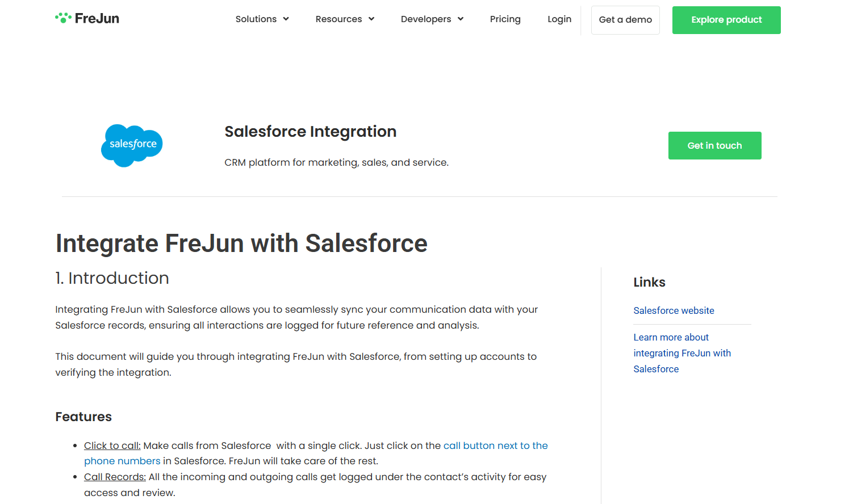Click the CRM platform for marketing tagline
Image resolution: width=853 pixels, height=504 pixels.
336,162
